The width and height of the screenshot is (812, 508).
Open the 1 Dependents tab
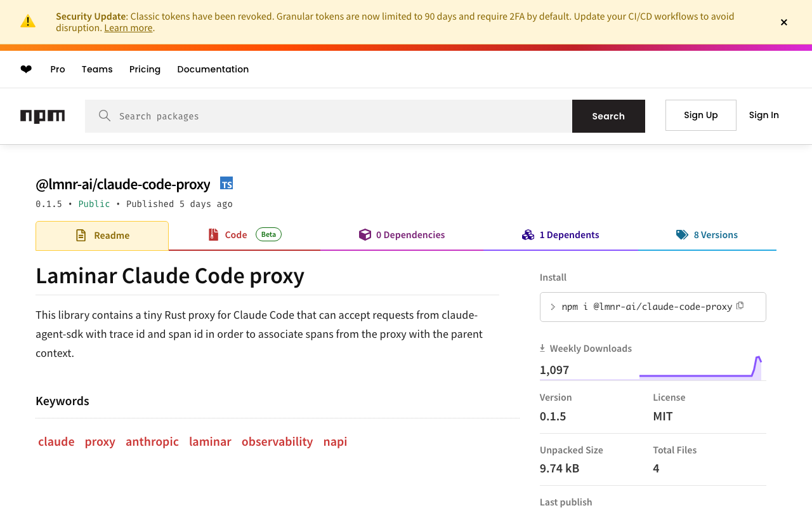[561, 235]
